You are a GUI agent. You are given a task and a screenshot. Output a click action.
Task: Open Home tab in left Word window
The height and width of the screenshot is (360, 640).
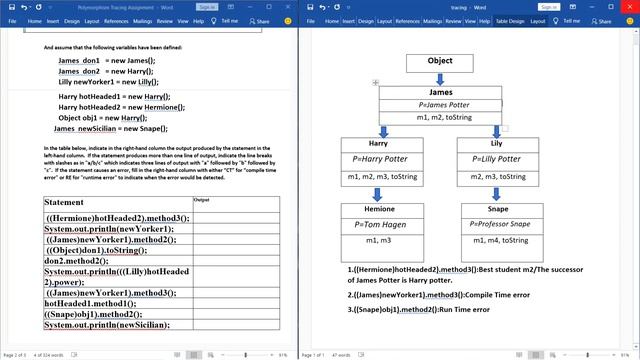pyautogui.click(x=34, y=21)
